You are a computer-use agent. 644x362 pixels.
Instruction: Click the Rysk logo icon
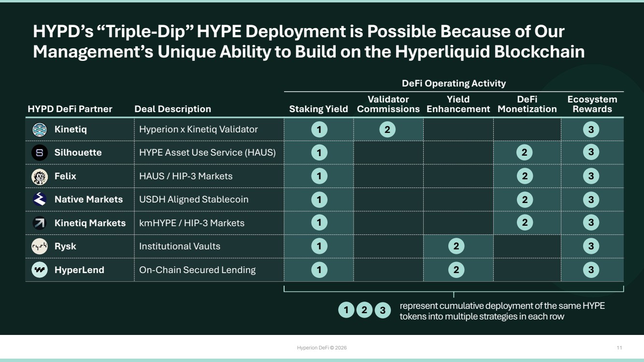(40, 246)
